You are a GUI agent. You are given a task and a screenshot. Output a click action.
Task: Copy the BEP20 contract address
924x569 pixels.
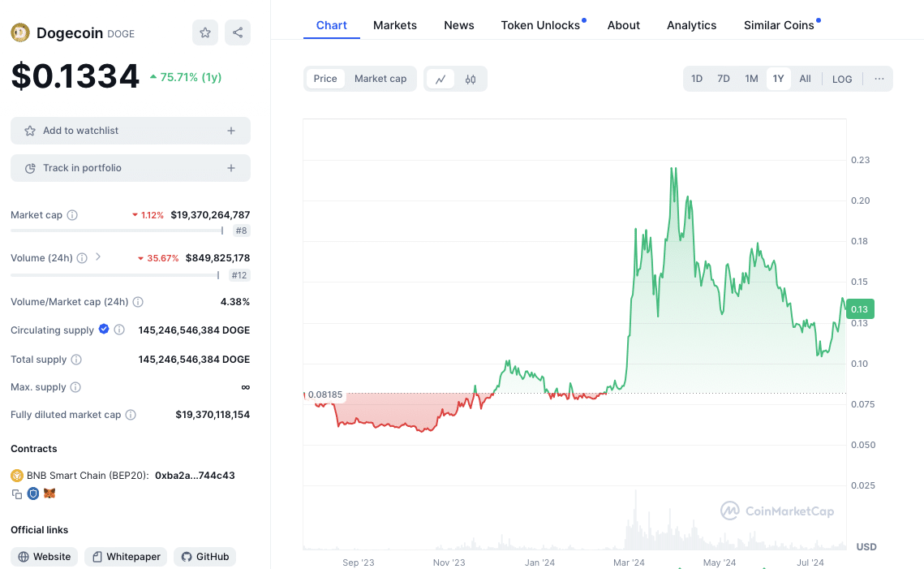tap(16, 494)
